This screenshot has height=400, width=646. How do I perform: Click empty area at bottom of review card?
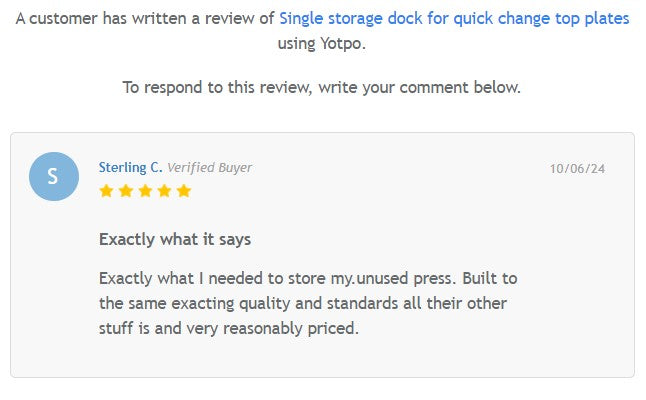[x=322, y=358]
